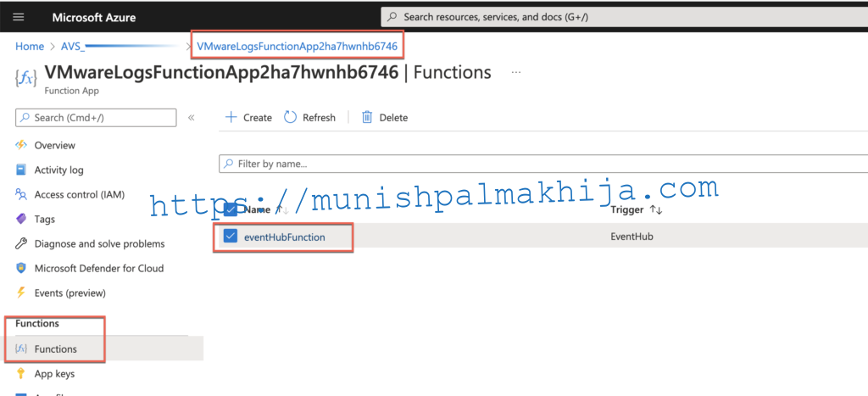Open App keys in sidebar
Viewport: 868px width, 396px height.
54,374
